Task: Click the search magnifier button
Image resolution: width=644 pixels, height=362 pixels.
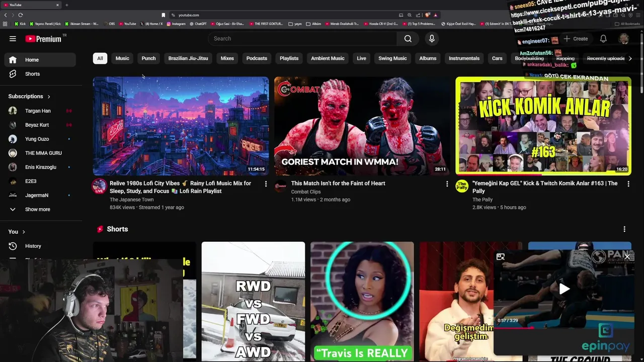Action: [x=408, y=39]
